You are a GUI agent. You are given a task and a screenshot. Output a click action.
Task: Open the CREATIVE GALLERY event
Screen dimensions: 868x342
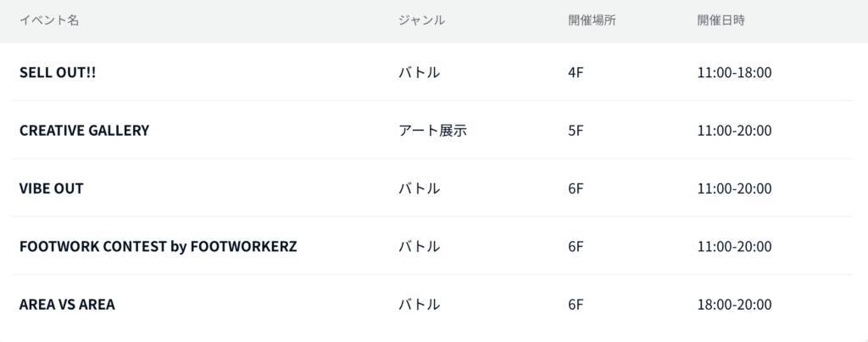(84, 130)
